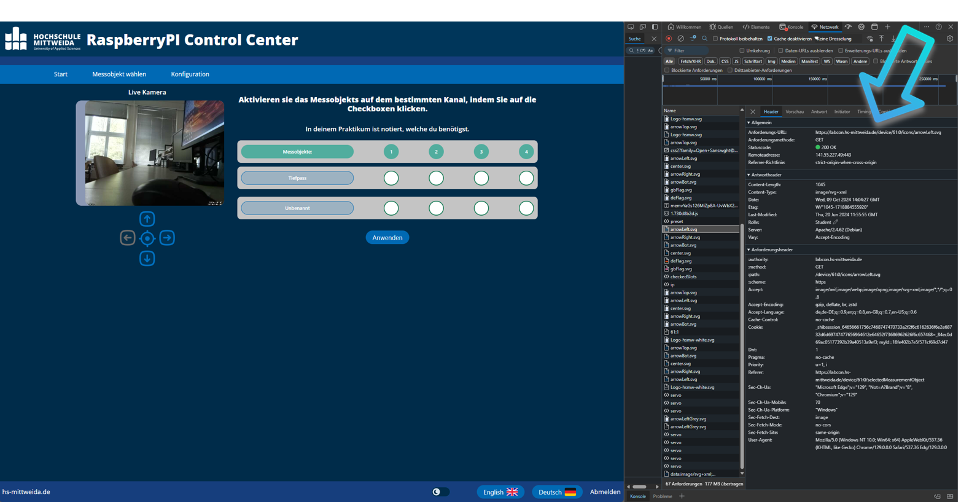980x502 pixels.
Task: Uncheck Cache deaktivieren
Action: coord(770,39)
